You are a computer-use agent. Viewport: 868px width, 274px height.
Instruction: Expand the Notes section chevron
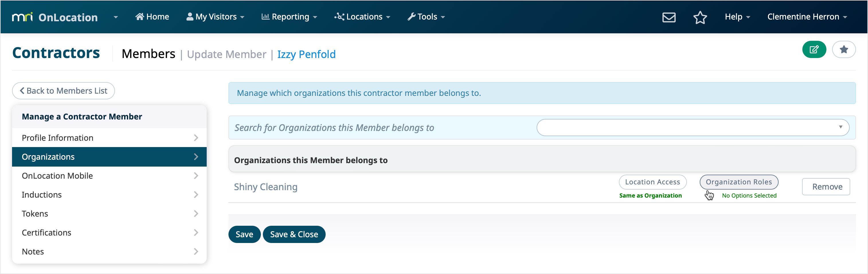(x=196, y=251)
